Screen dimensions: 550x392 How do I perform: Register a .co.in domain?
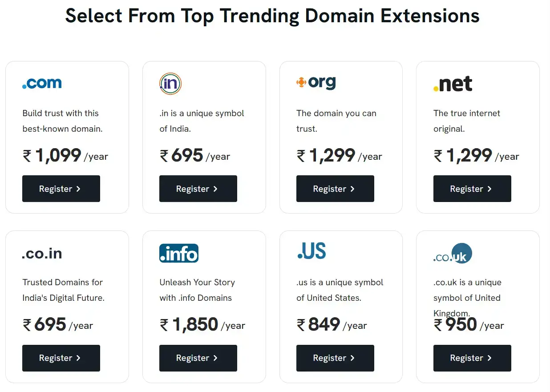(x=61, y=358)
